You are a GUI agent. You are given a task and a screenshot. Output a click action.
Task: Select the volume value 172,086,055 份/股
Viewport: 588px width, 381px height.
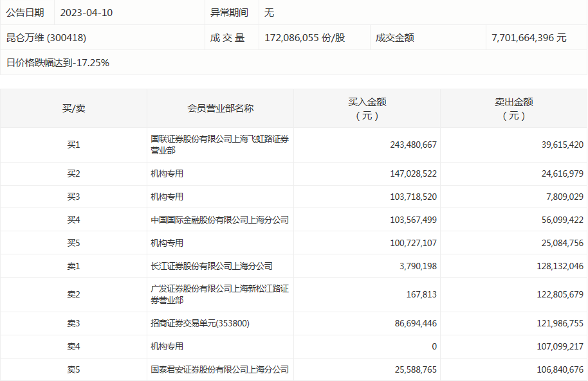304,37
